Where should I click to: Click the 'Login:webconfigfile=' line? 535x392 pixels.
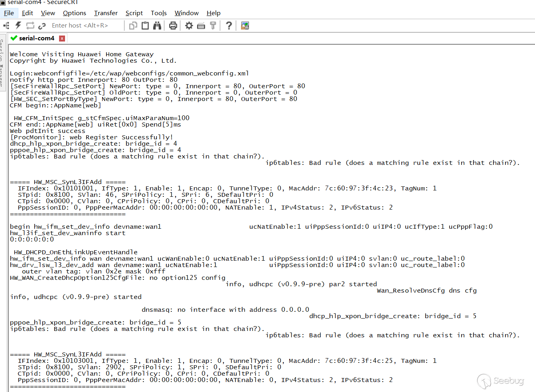click(x=129, y=73)
